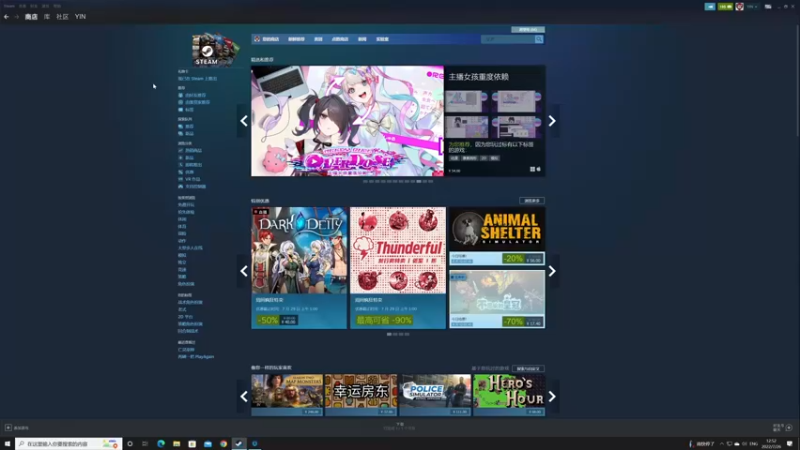The width and height of the screenshot is (800, 450).
Task: Open the wishlist button above the search bar
Action: 528,30
